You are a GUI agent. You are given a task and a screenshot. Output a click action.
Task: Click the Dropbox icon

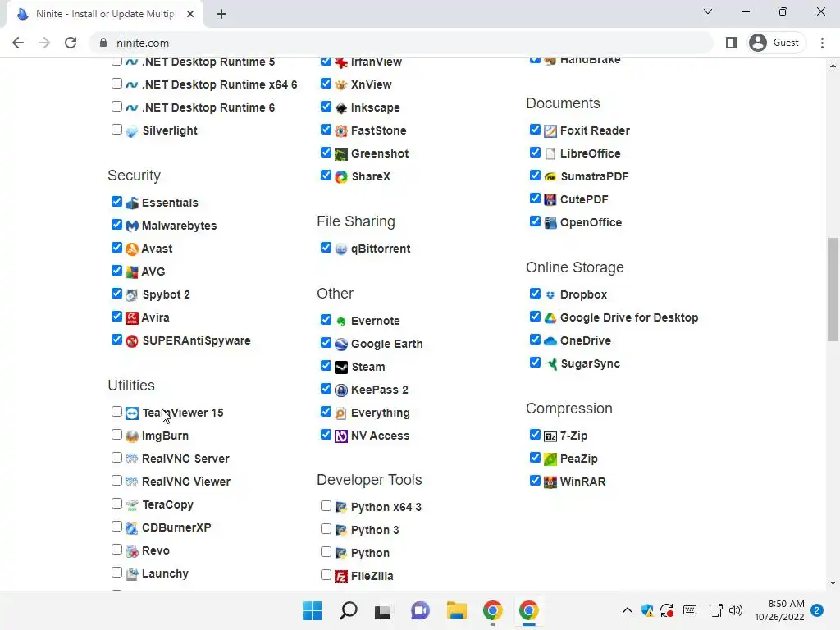(x=550, y=294)
